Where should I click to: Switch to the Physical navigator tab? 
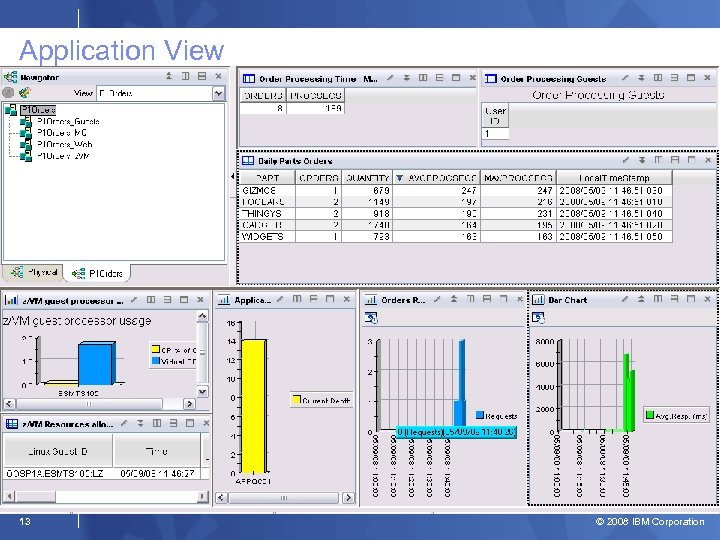tap(34, 272)
